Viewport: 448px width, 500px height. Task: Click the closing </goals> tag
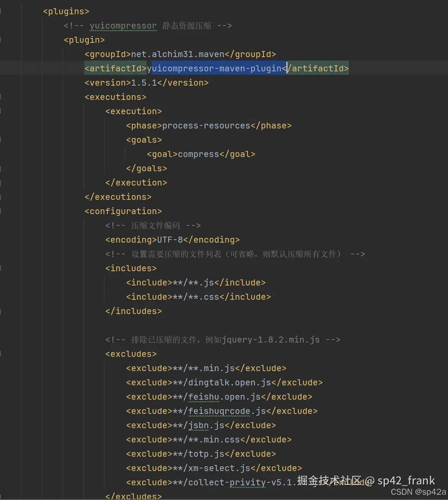[146, 168]
